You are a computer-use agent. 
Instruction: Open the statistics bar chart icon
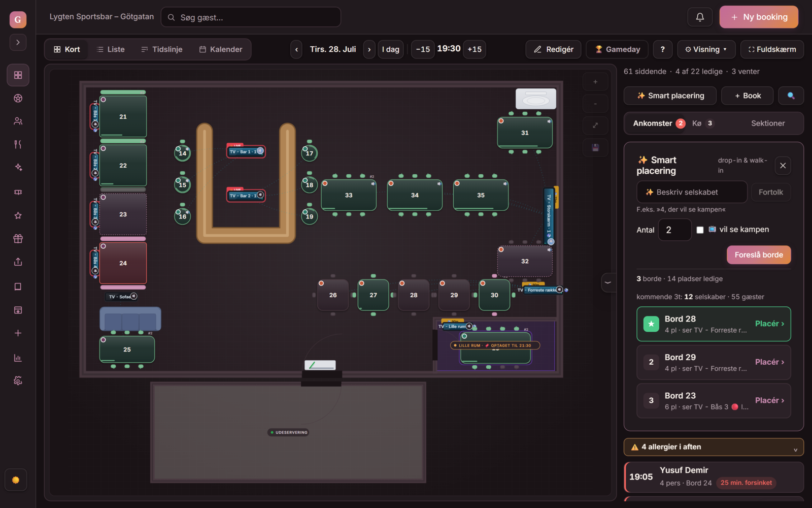pyautogui.click(x=18, y=358)
